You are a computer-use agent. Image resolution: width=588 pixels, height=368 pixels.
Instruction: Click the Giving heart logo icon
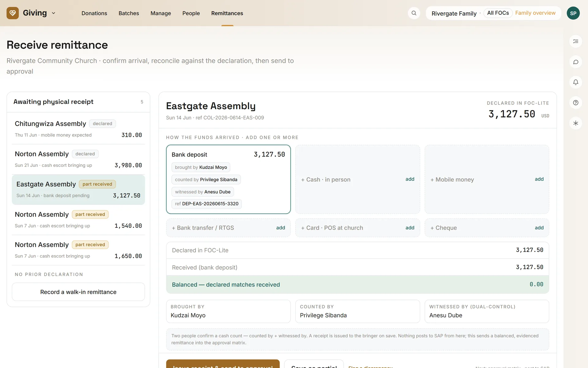point(13,13)
